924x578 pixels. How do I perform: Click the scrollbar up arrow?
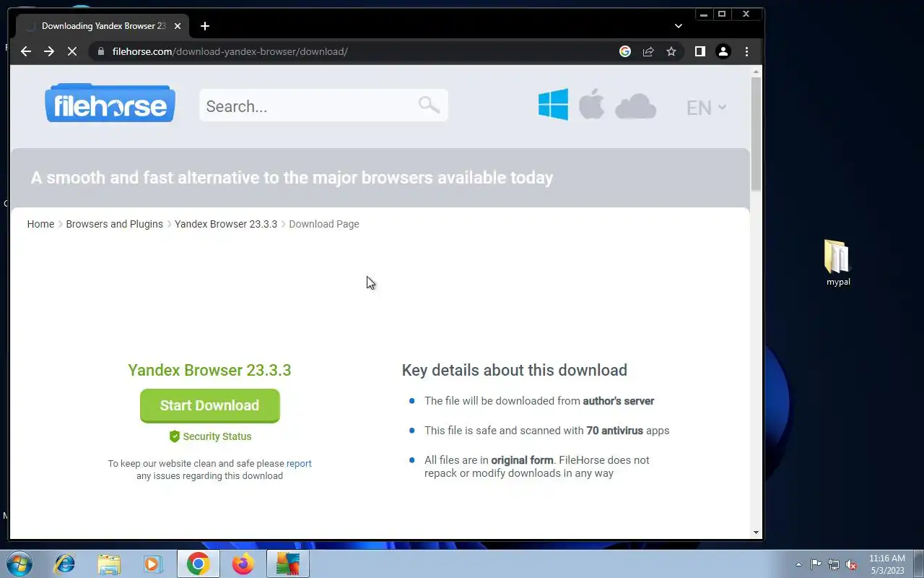click(x=756, y=72)
